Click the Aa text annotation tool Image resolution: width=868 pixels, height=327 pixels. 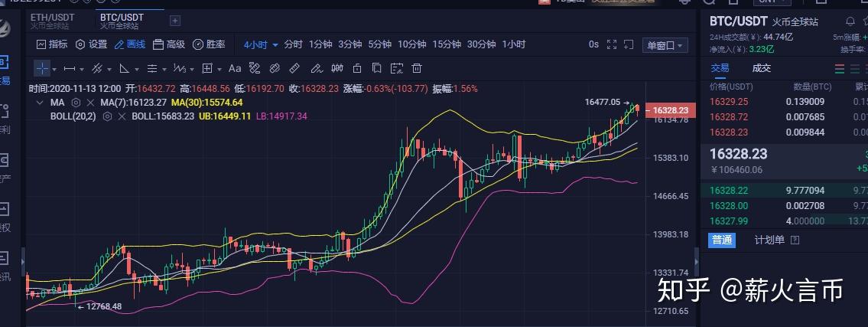tap(235, 68)
